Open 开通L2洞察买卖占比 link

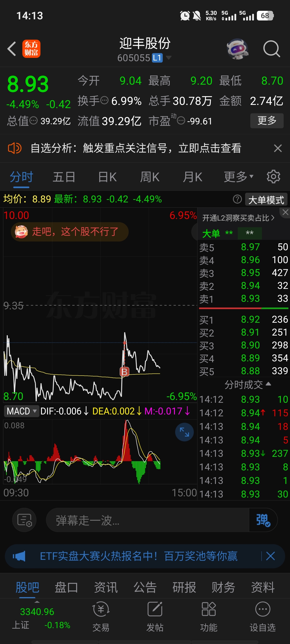point(238,218)
